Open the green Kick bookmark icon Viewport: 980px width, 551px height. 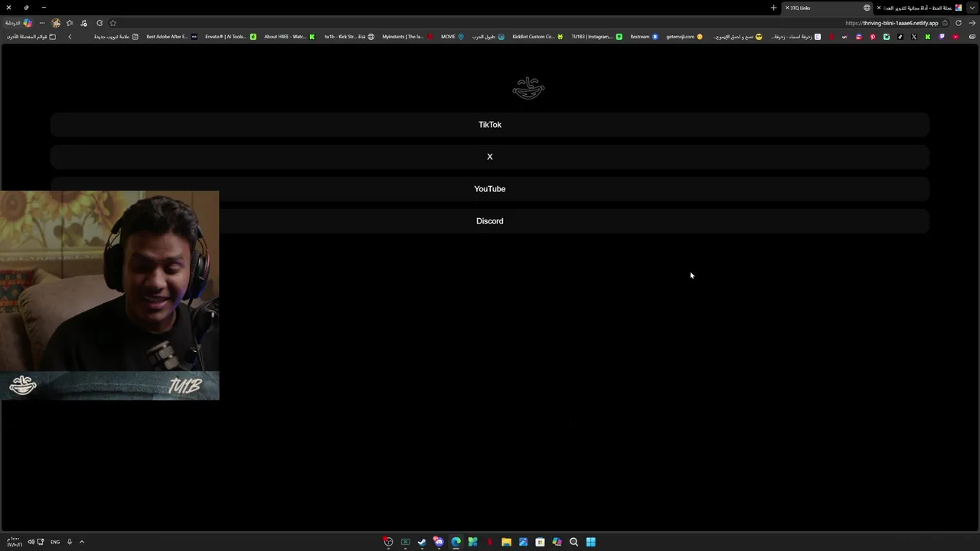click(927, 37)
